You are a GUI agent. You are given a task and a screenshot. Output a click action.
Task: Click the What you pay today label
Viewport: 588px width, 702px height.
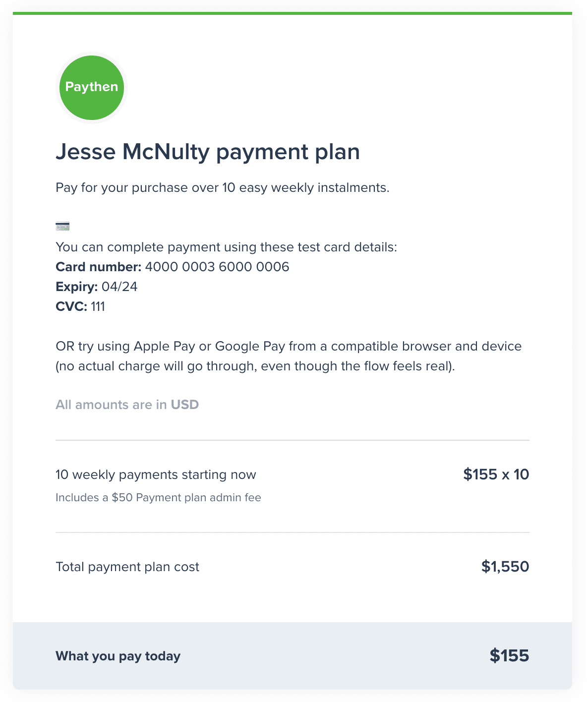click(x=118, y=656)
